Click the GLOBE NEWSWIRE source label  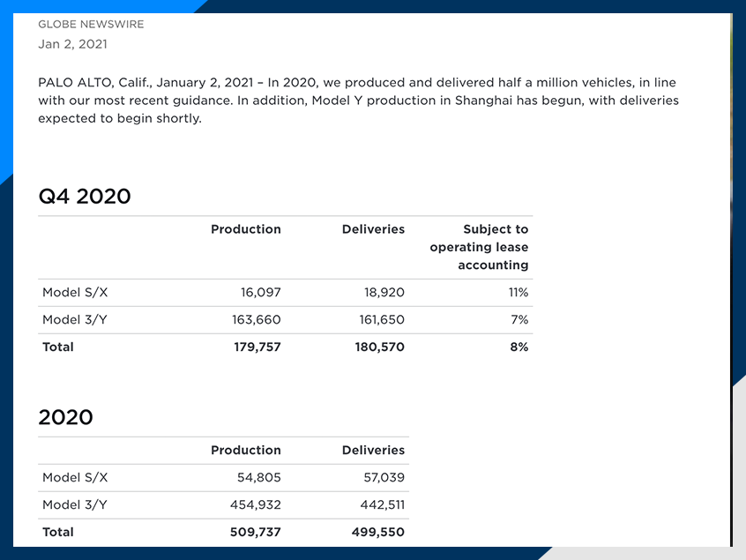[x=91, y=25]
